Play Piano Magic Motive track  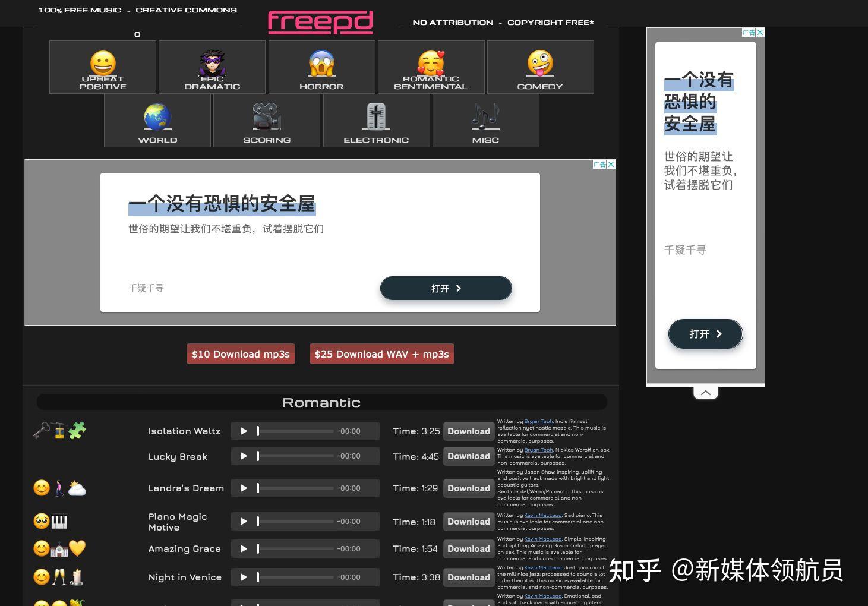(x=244, y=522)
